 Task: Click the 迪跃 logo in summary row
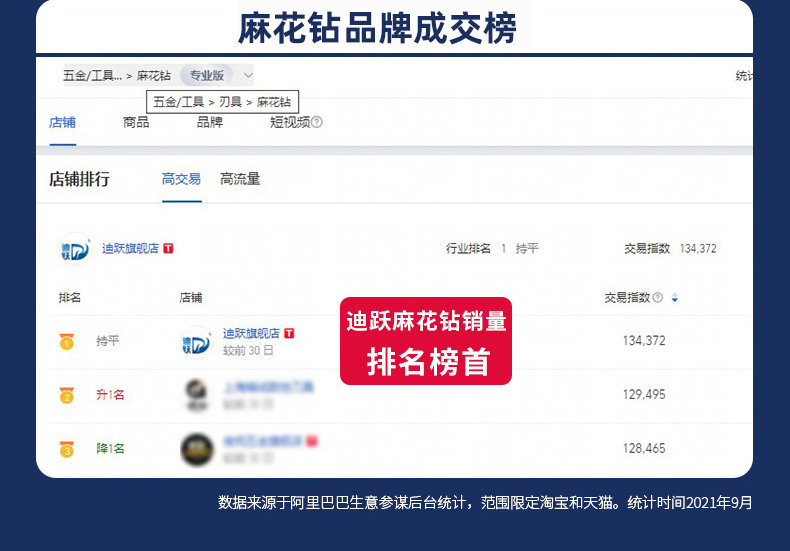(x=75, y=249)
